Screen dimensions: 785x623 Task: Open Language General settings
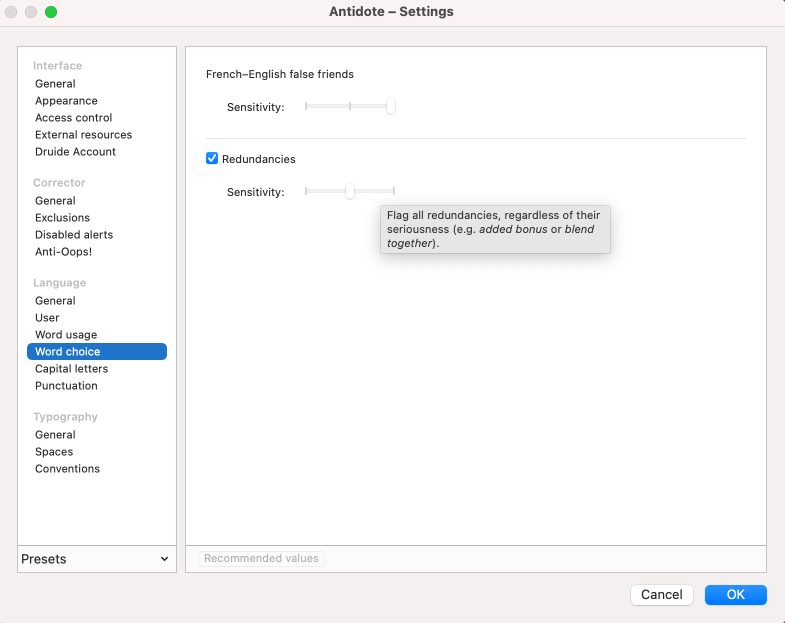55,301
